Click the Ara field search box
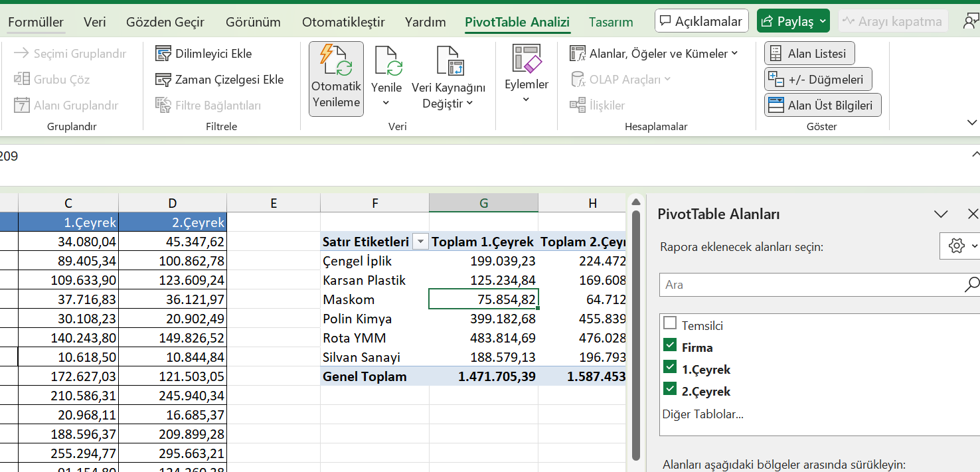This screenshot has height=472, width=980. tap(810, 285)
